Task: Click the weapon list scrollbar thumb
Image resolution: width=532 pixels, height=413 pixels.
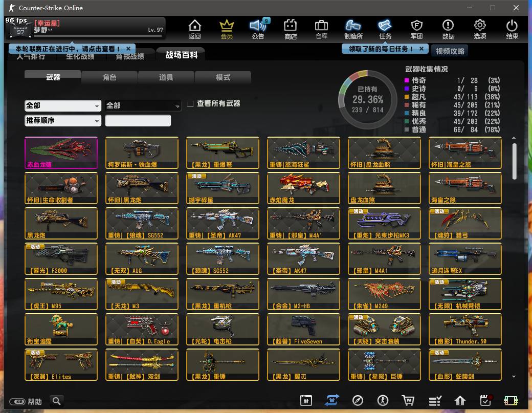Action: [x=514, y=161]
